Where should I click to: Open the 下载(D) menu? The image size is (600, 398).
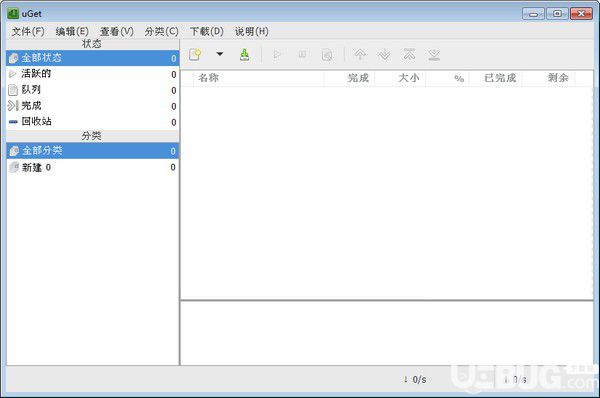[x=207, y=31]
